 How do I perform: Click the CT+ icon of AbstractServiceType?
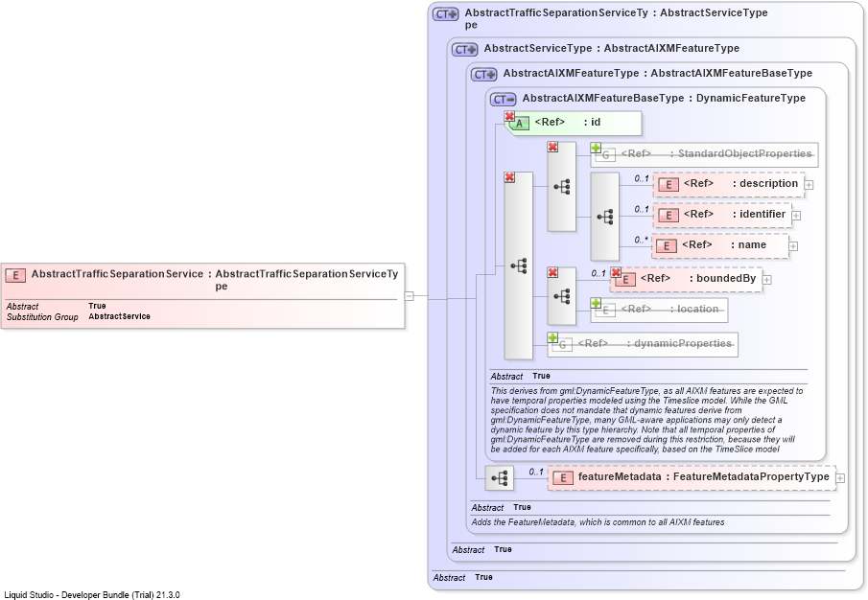(x=465, y=50)
